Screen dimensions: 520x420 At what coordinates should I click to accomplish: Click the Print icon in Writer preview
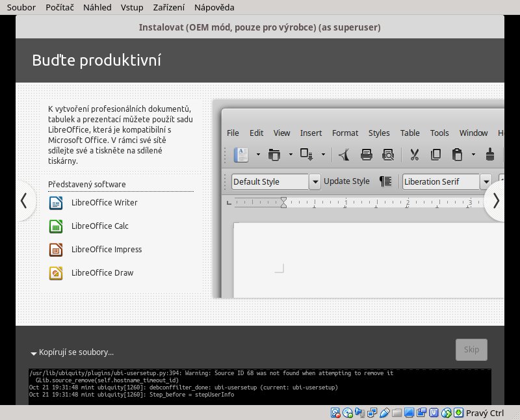367,155
